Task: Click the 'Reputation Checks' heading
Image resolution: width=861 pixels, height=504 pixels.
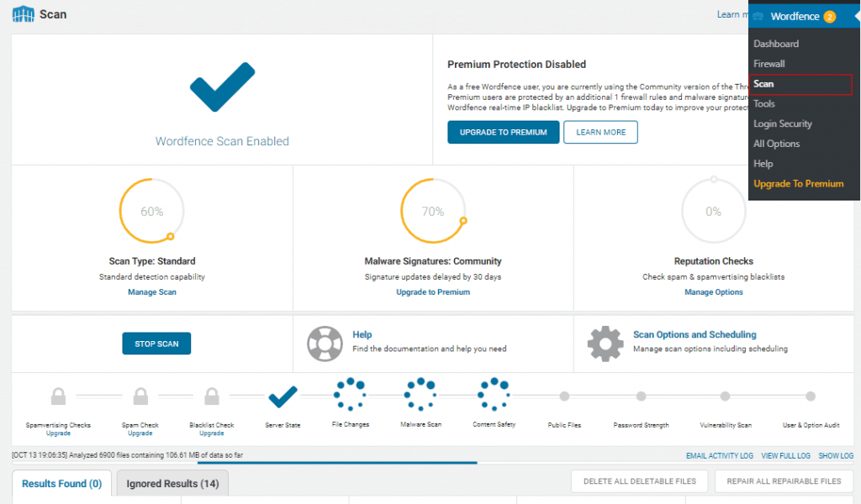Action: pos(714,261)
